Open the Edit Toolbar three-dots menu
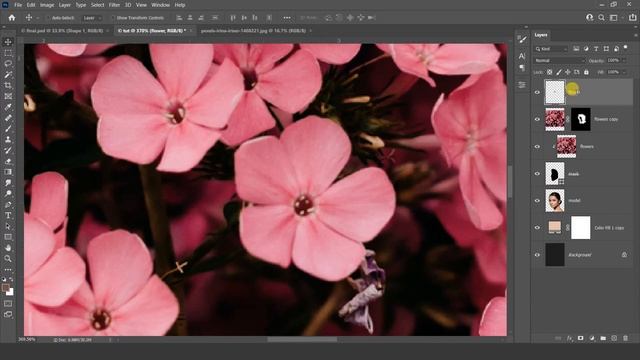Screen dimensions: 640x360 click(8, 269)
